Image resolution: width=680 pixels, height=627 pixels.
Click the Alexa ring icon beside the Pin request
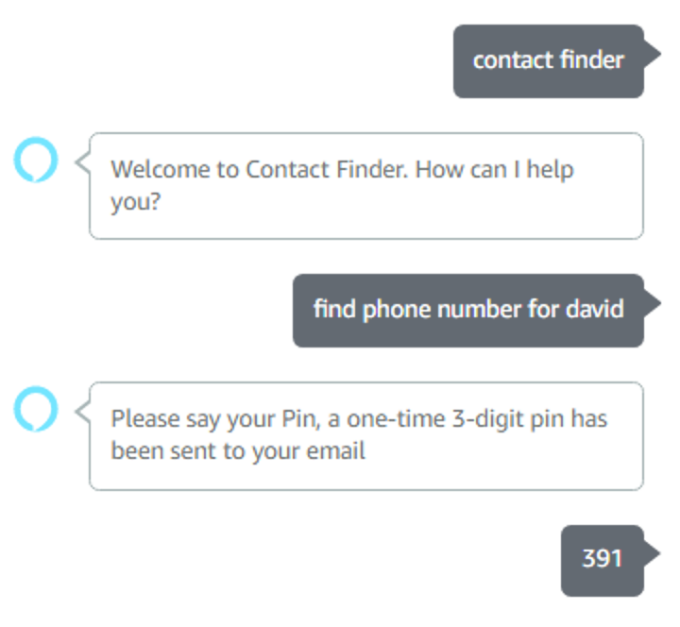tap(36, 409)
